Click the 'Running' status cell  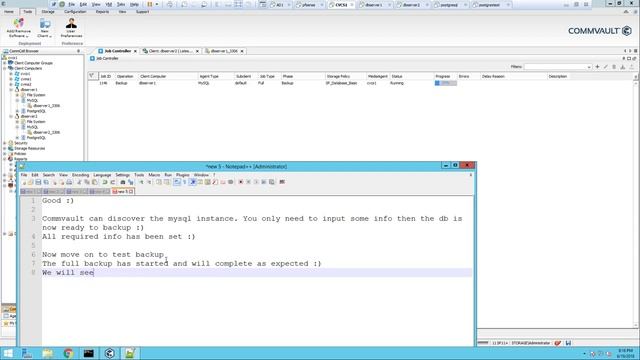click(x=397, y=83)
